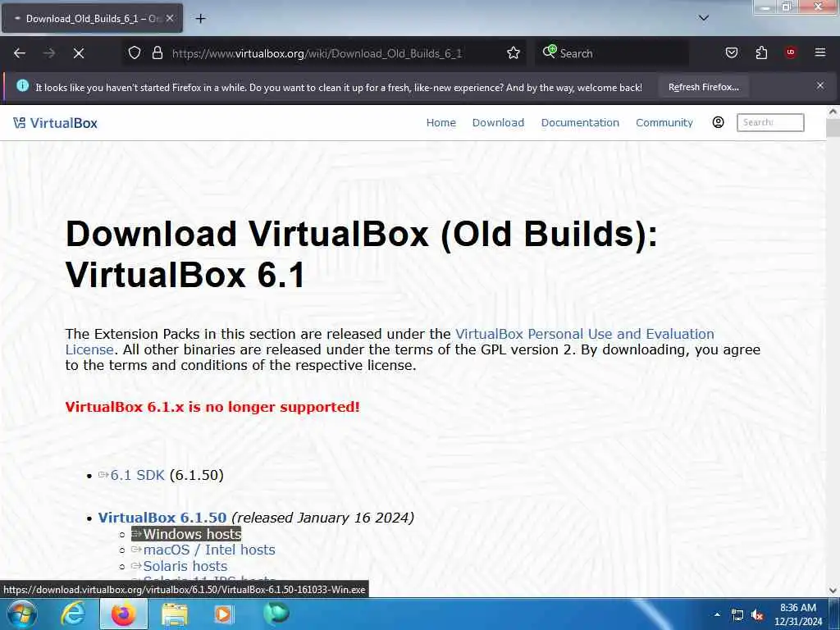Open the muted volume tray icon
Viewport: 840px width, 630px height.
[x=757, y=615]
